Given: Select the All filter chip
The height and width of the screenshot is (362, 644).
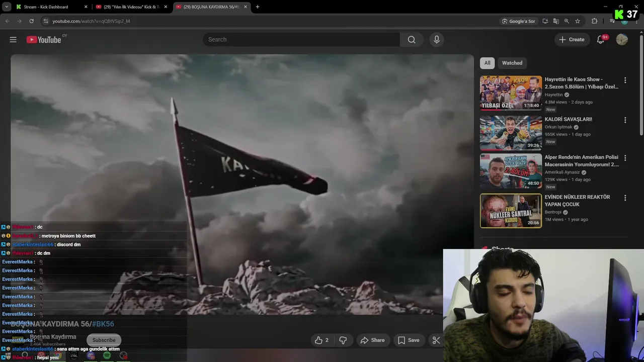Looking at the screenshot, I should pos(487,63).
